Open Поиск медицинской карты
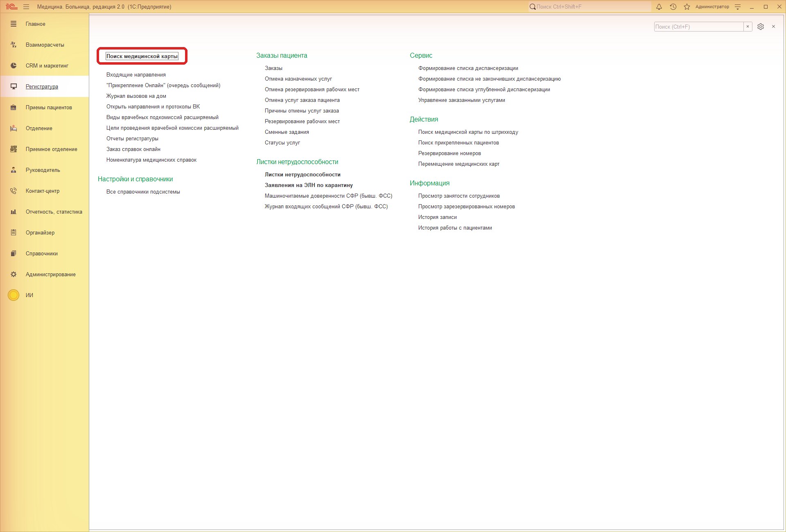 click(142, 56)
